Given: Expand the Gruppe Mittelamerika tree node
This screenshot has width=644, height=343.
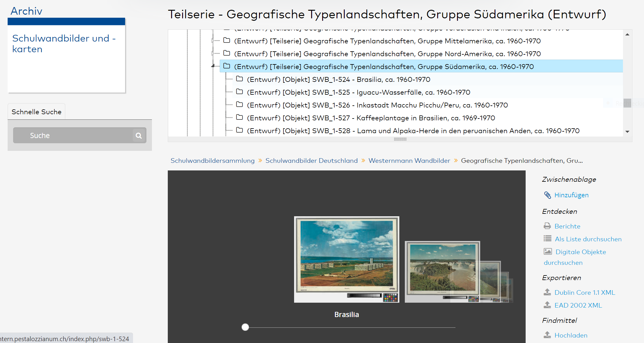Looking at the screenshot, I should (x=213, y=41).
